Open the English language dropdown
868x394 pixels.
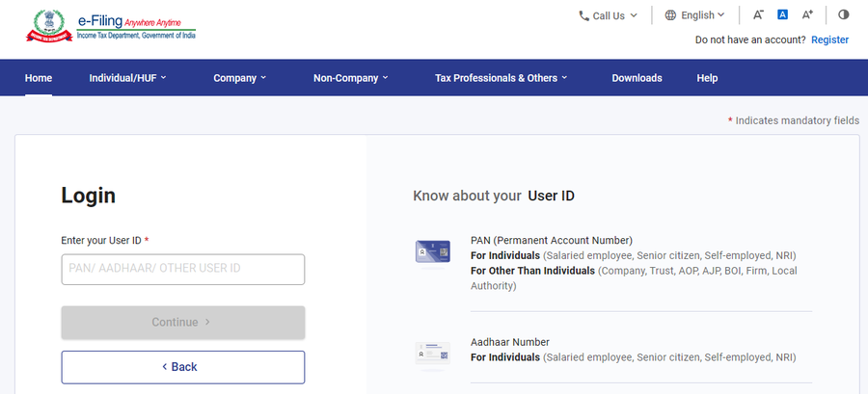[694, 15]
